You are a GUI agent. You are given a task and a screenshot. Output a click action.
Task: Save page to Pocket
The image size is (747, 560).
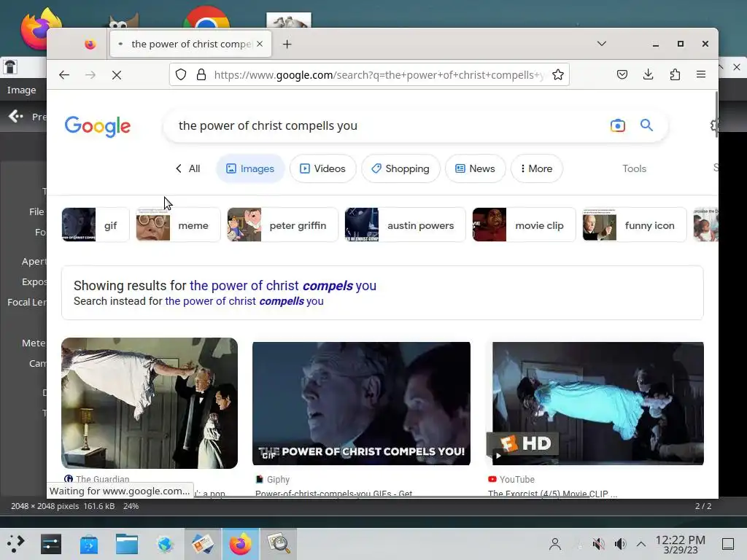pyautogui.click(x=622, y=74)
